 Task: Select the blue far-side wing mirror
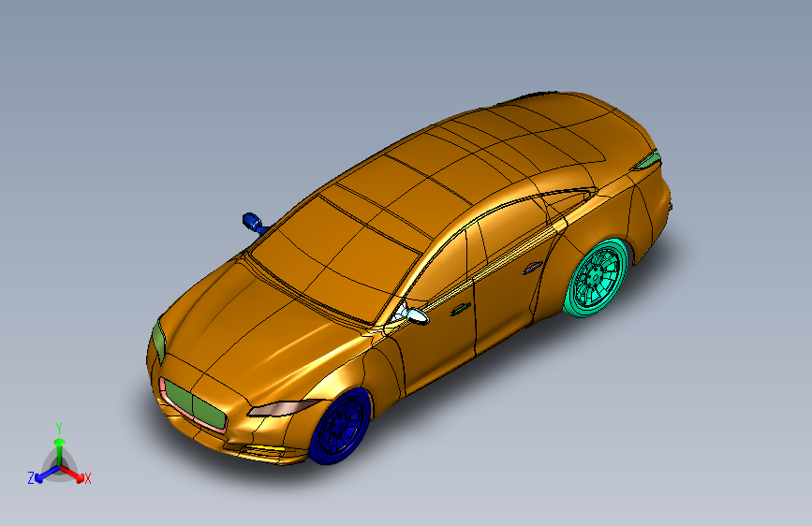(x=254, y=223)
